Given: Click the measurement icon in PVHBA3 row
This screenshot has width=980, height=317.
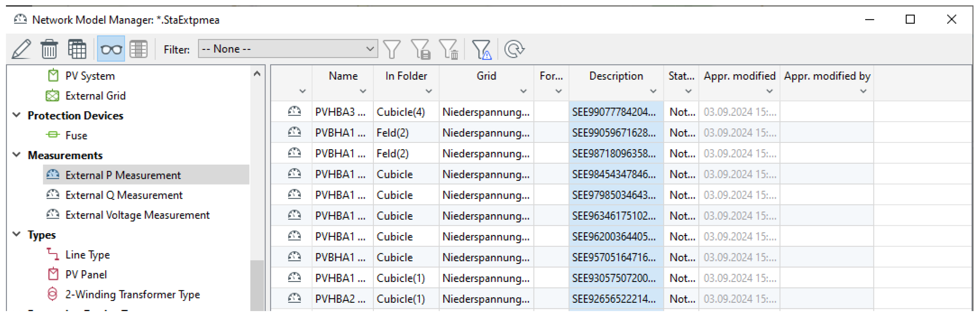Looking at the screenshot, I should (x=294, y=111).
